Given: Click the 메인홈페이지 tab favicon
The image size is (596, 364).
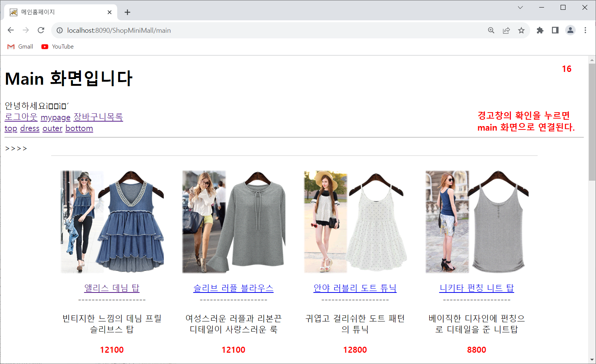Looking at the screenshot, I should click(14, 12).
